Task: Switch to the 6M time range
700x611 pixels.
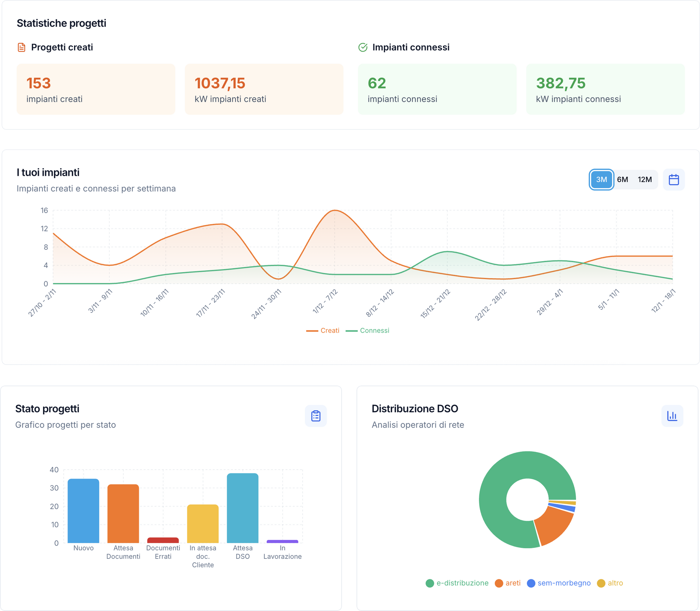Action: 622,179
